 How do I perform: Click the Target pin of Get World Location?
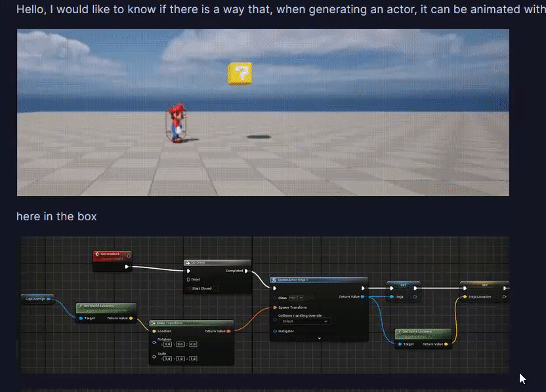coord(81,319)
